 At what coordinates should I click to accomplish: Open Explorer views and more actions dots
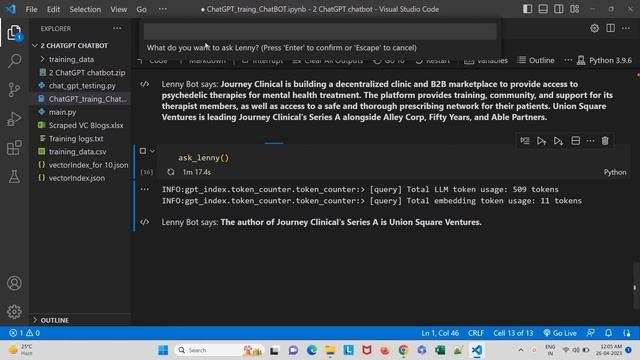click(x=117, y=28)
